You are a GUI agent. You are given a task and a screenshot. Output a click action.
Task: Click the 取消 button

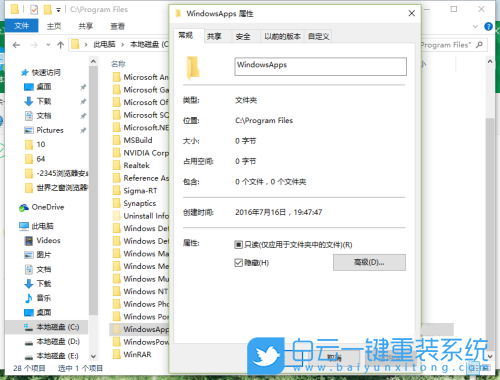pyautogui.click(x=334, y=358)
